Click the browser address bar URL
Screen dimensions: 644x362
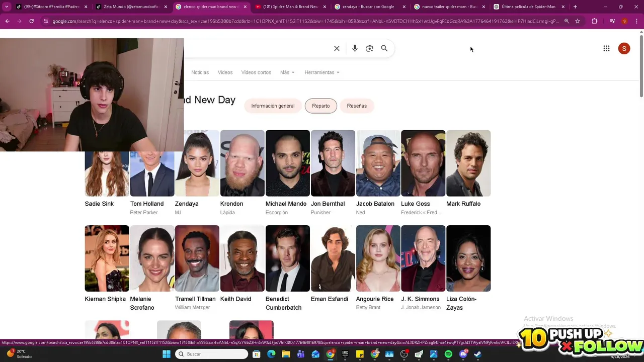point(305,21)
